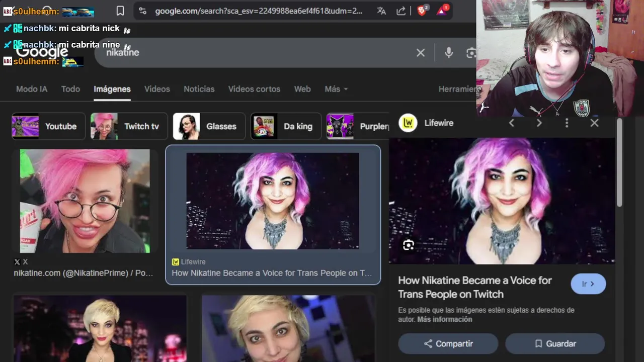Click the preview panel vertical scrollbar
The image size is (644, 362).
(x=619, y=163)
